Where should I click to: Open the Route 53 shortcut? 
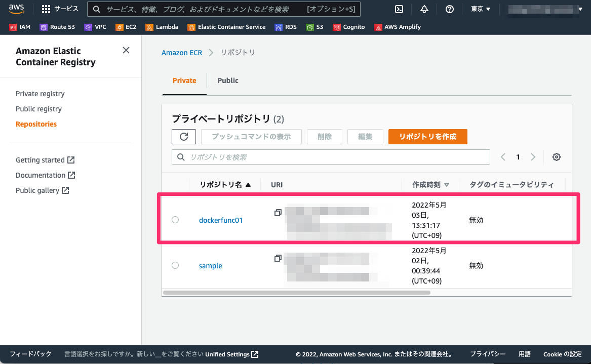pos(57,27)
